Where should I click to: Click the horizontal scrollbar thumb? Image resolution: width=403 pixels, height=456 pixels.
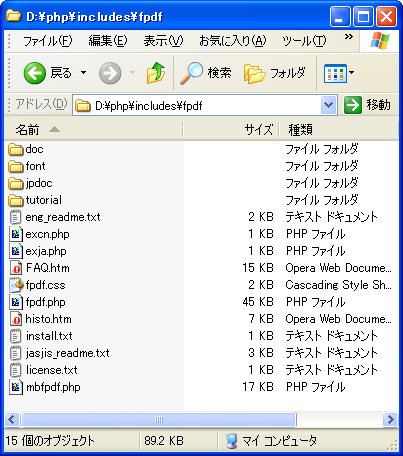(x=159, y=420)
